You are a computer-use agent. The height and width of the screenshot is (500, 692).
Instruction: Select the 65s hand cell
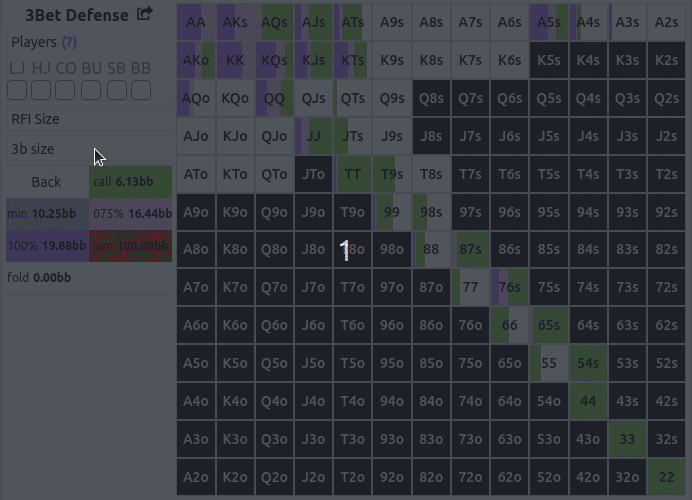click(548, 325)
